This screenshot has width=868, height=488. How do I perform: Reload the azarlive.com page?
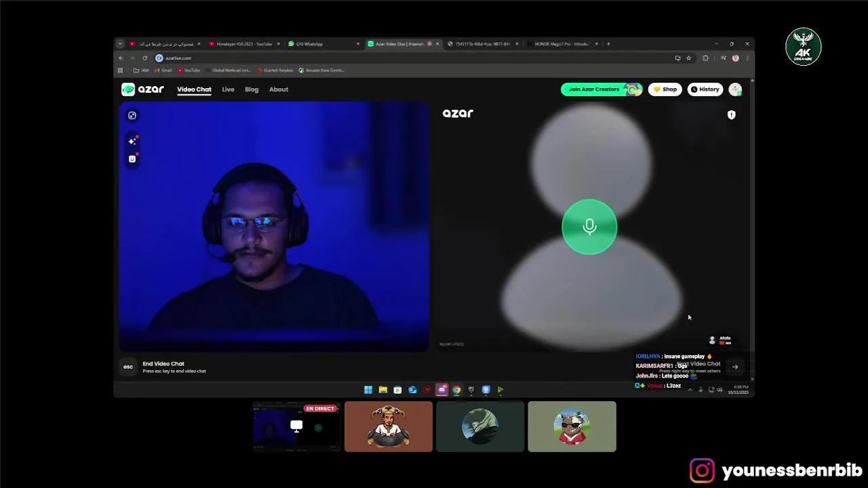(x=144, y=58)
